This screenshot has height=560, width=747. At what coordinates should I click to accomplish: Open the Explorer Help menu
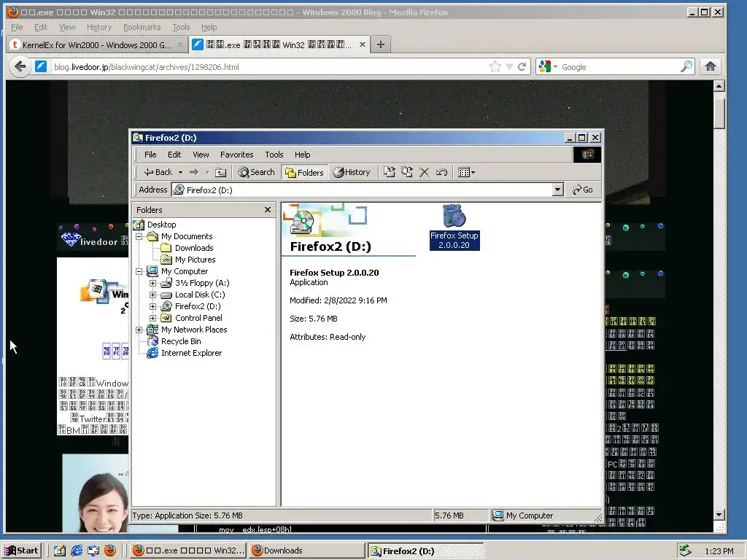point(302,155)
